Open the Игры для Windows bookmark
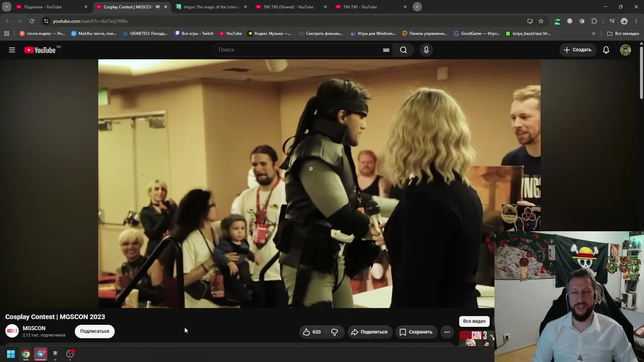This screenshot has height=362, width=644. [x=373, y=34]
